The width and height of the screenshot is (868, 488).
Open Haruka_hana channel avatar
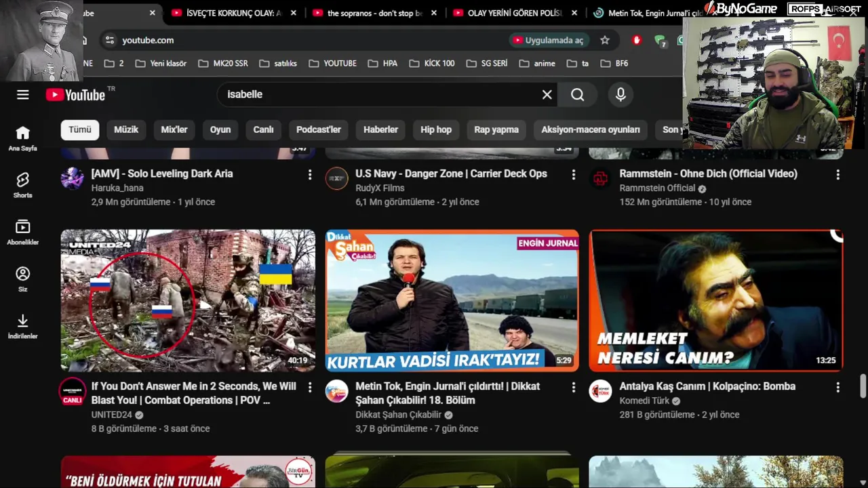tap(73, 179)
